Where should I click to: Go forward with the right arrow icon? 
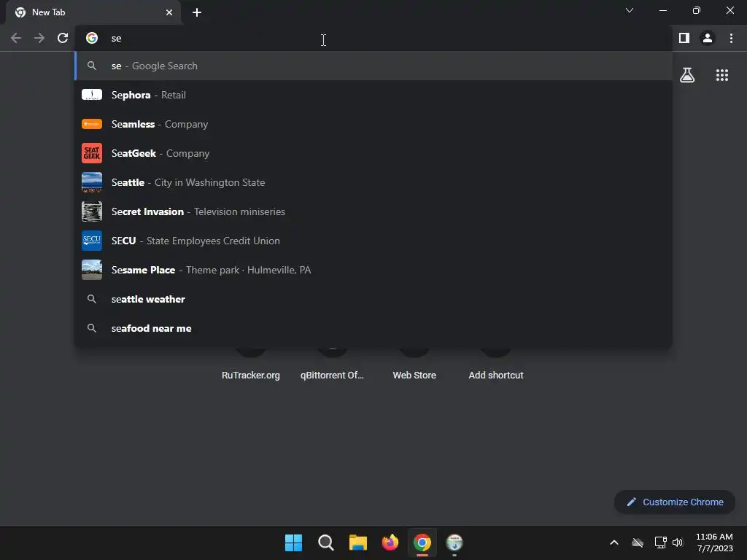pyautogui.click(x=39, y=38)
